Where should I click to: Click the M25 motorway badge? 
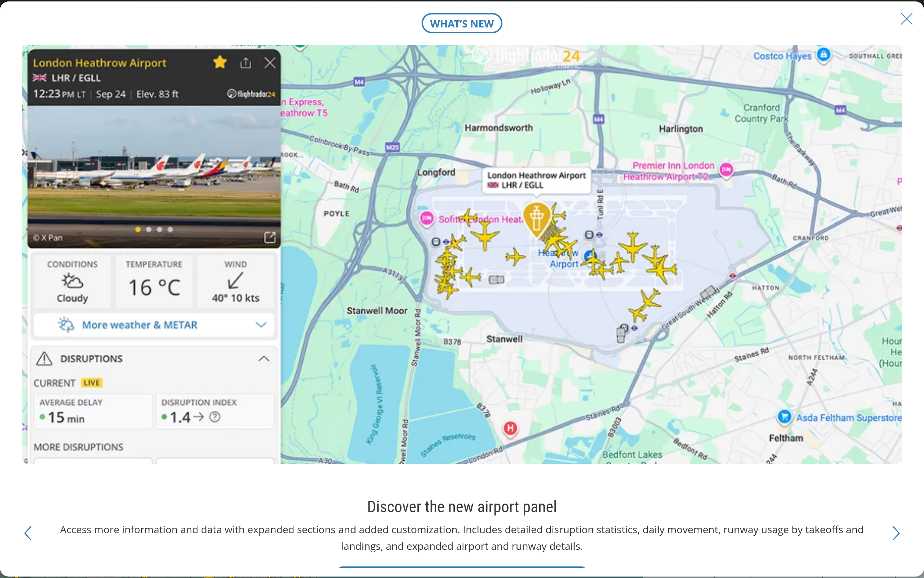pyautogui.click(x=392, y=147)
